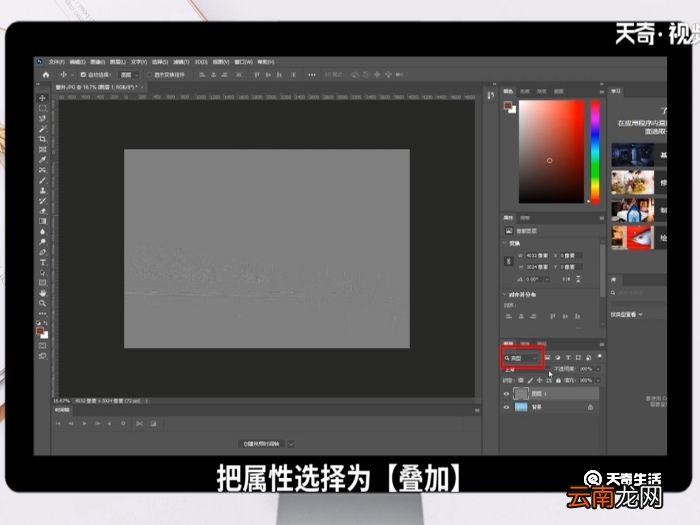The height and width of the screenshot is (525, 700).
Task: Select the Move tool in toolbox
Action: [42, 98]
